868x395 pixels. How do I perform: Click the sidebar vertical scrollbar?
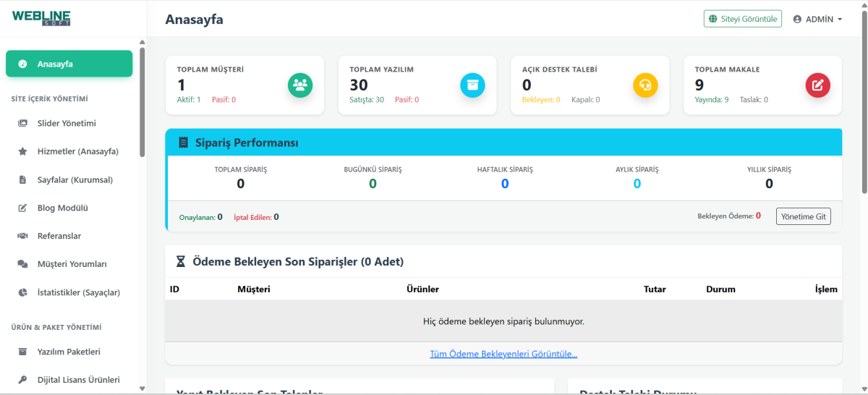142,101
